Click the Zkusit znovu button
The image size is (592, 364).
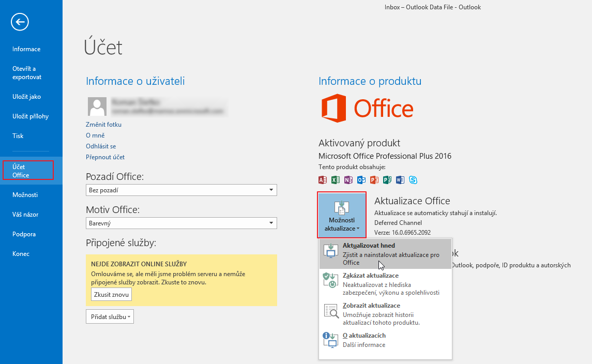111,295
